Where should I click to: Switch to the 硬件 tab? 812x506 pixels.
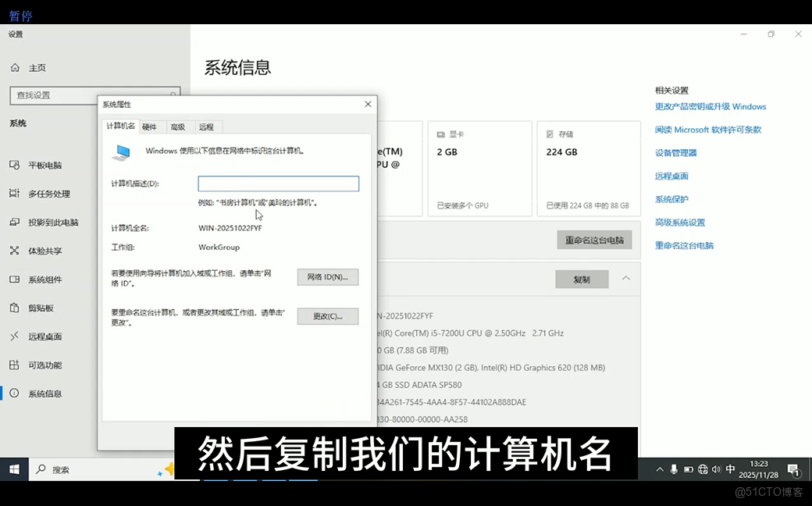click(149, 126)
